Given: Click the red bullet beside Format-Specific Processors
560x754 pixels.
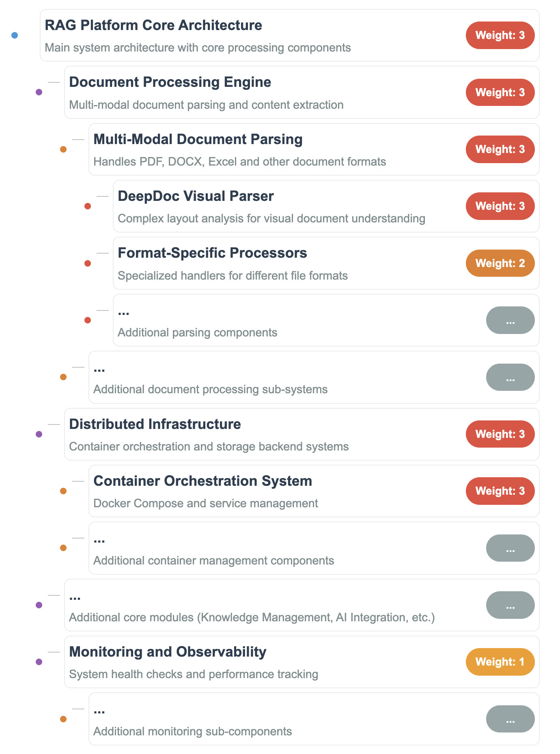Looking at the screenshot, I should (88, 263).
